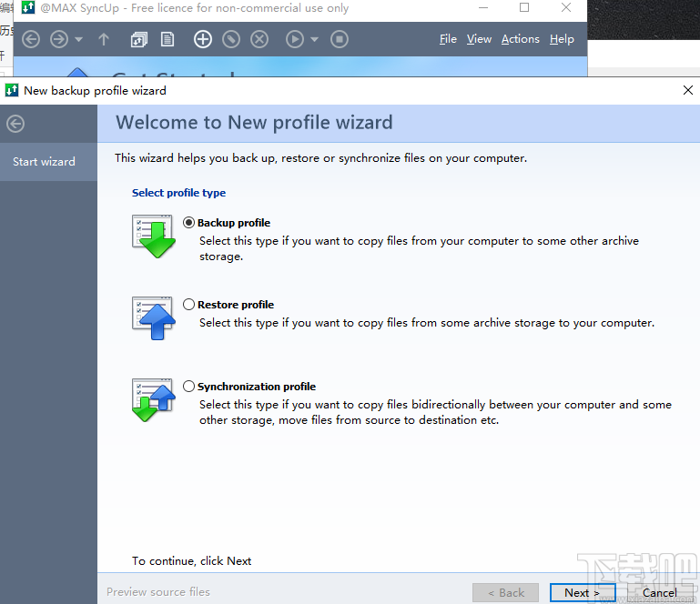
Task: Click the Cancel button
Action: [660, 593]
